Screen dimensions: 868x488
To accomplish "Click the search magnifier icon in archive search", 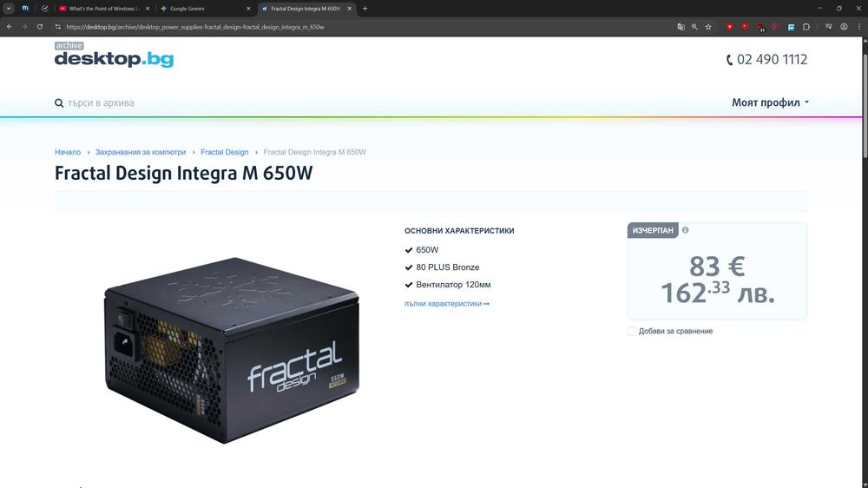I will click(59, 103).
